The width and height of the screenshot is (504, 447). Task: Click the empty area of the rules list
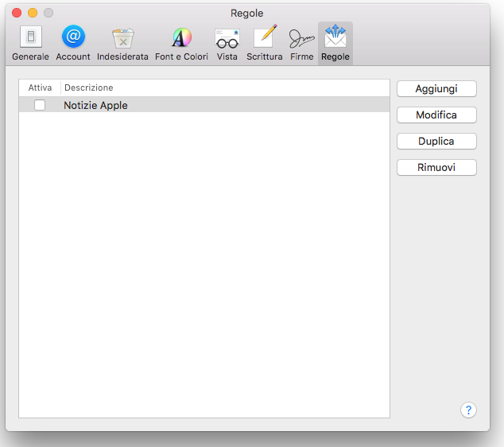pos(204,262)
